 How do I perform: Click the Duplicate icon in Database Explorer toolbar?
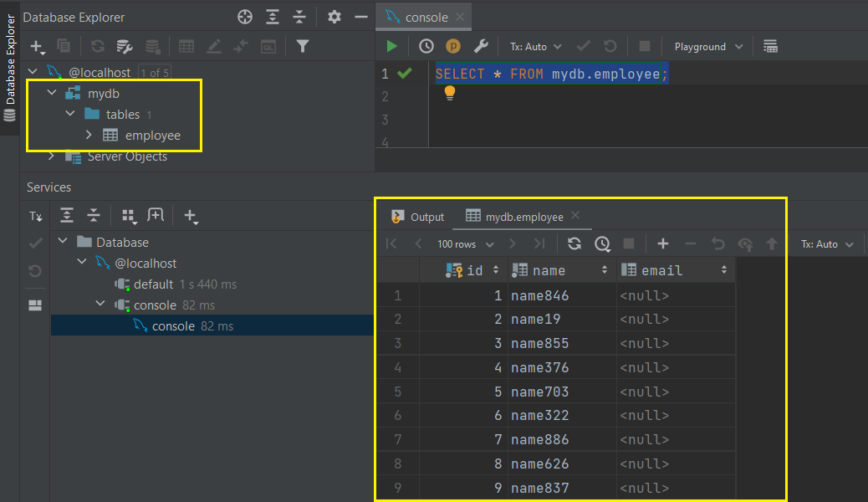[x=64, y=47]
